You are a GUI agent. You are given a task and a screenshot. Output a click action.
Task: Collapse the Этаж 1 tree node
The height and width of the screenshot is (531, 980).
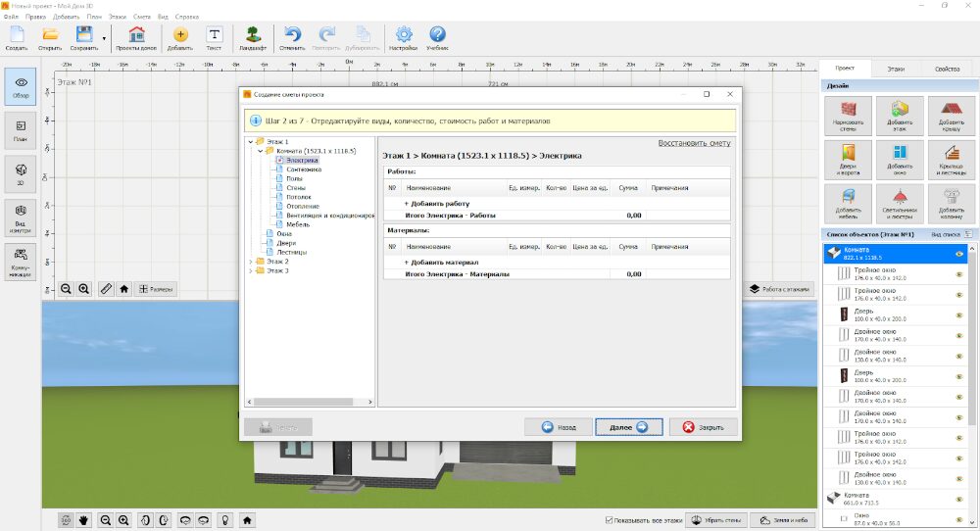(251, 142)
